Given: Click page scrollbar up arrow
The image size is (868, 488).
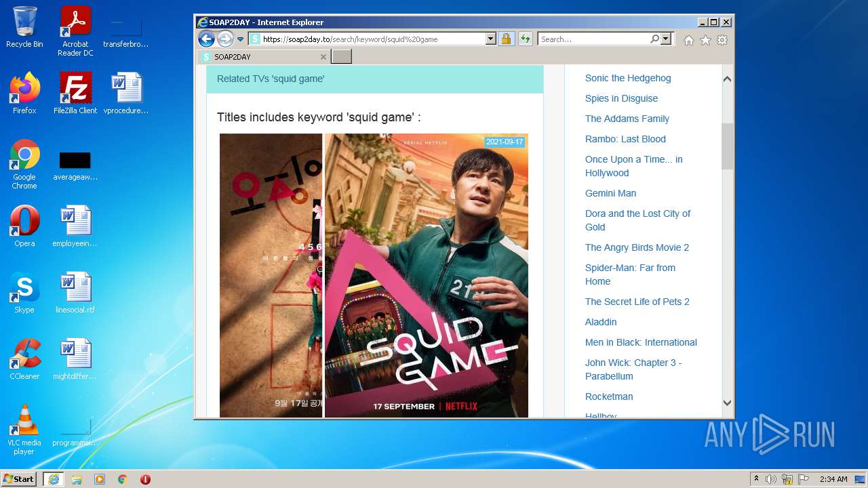Looking at the screenshot, I should [x=727, y=79].
